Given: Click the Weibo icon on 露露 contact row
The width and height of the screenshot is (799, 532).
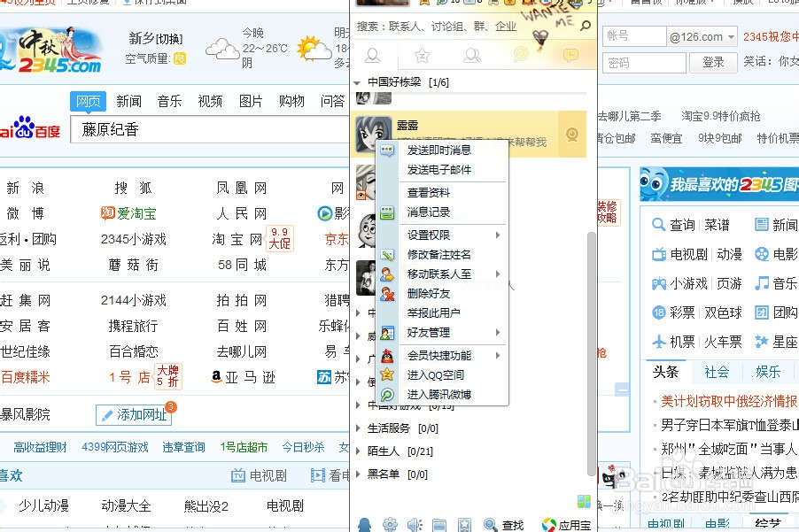Looking at the screenshot, I should [572, 135].
